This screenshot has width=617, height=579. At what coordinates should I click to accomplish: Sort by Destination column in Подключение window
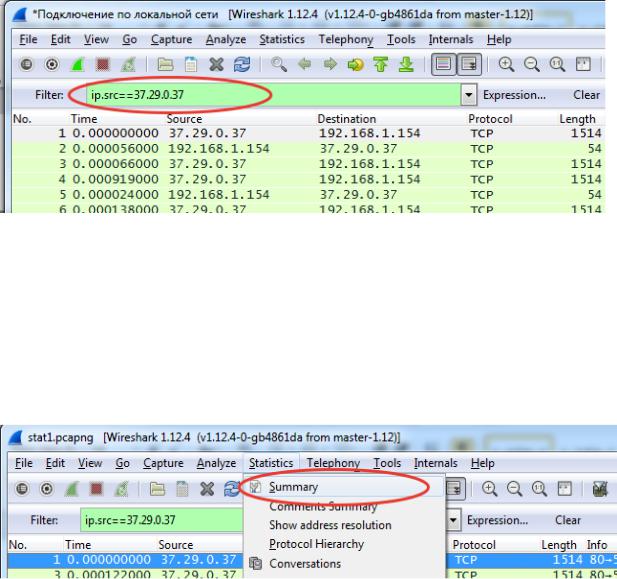point(347,118)
